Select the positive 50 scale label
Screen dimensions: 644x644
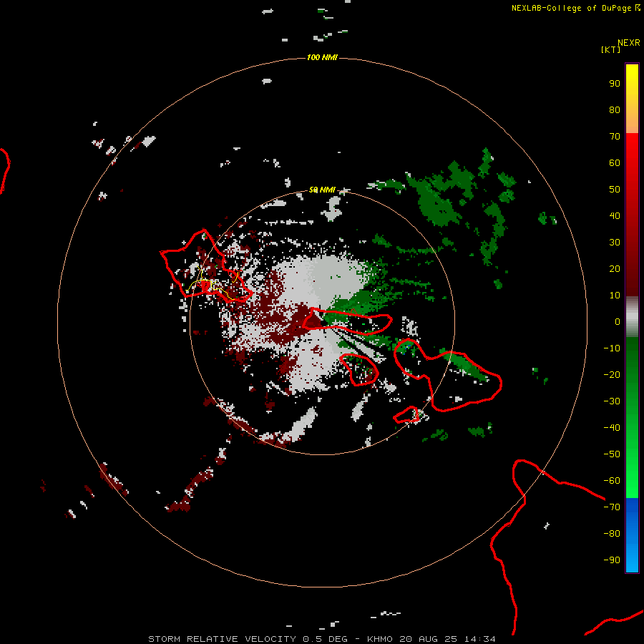coord(615,190)
